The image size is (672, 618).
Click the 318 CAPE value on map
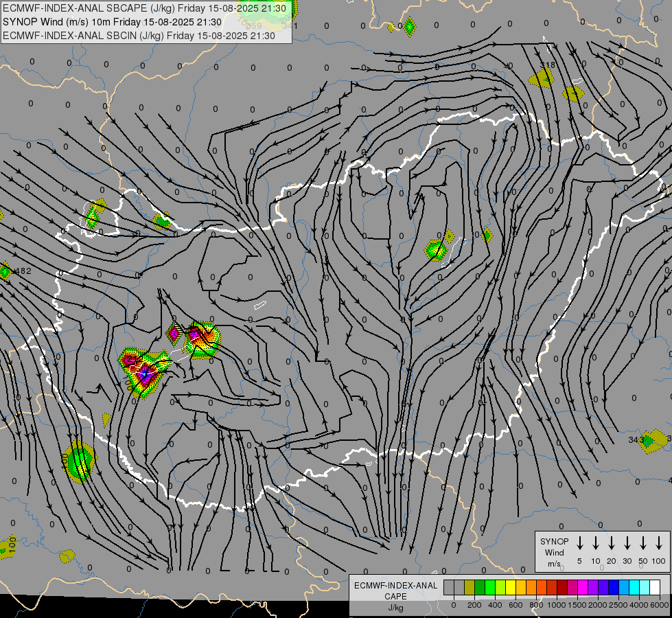click(547, 65)
